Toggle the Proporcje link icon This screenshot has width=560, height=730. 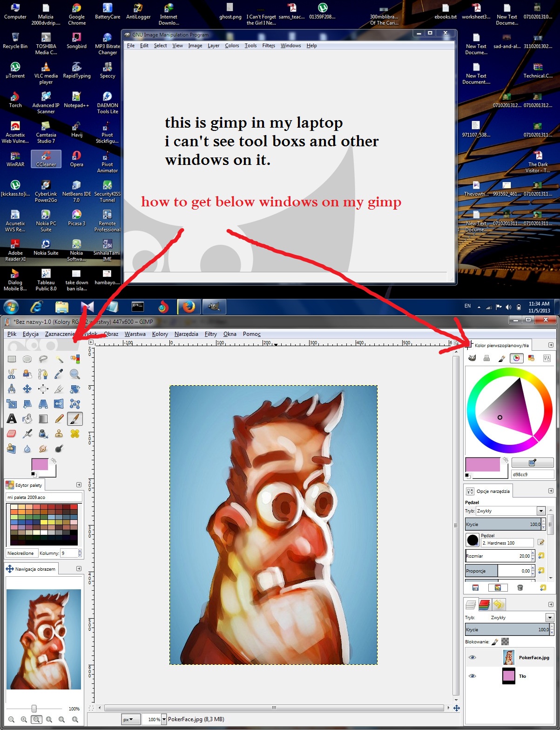541,570
